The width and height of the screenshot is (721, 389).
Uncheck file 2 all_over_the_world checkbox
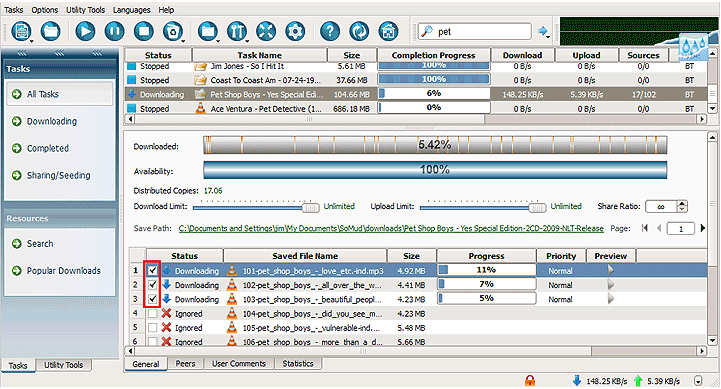(x=153, y=285)
